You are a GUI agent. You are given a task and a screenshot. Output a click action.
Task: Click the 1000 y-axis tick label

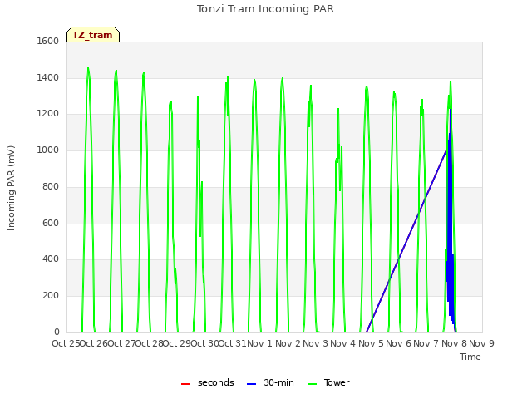[x=48, y=150]
